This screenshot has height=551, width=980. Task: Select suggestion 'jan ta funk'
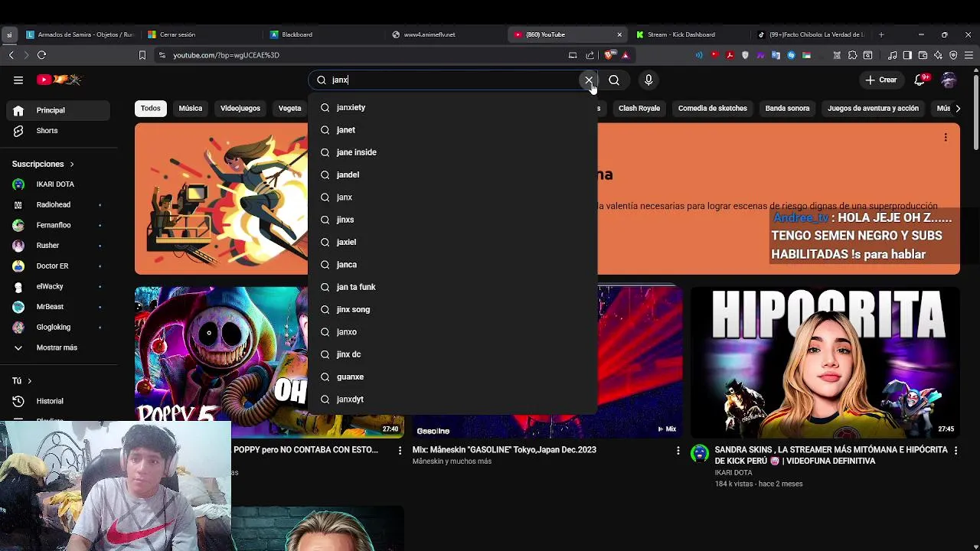pyautogui.click(x=452, y=287)
